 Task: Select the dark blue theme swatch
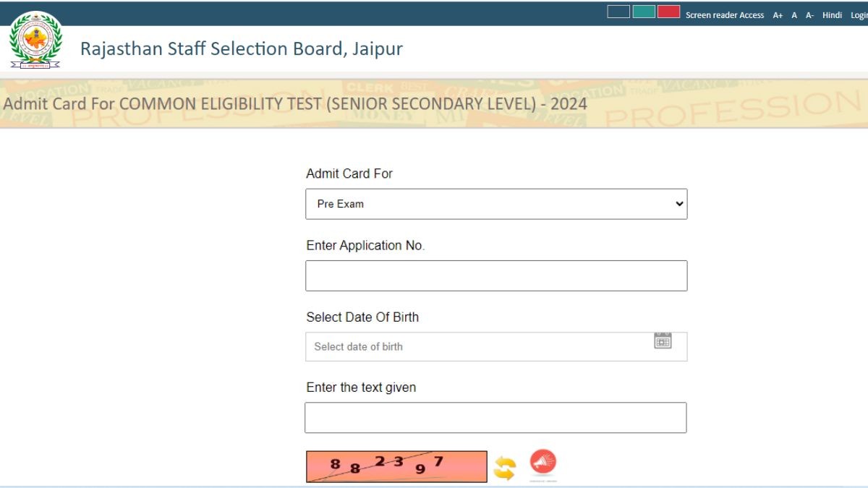(x=618, y=12)
